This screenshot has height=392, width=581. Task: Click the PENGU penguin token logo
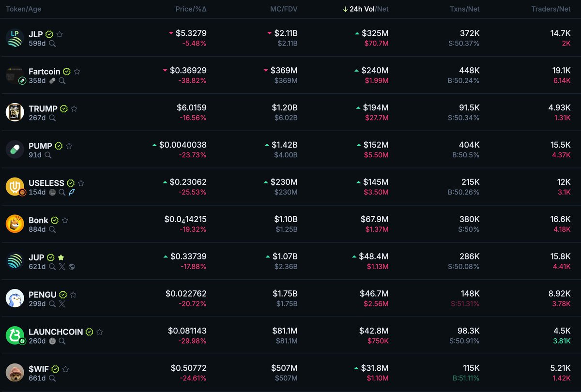(x=15, y=299)
